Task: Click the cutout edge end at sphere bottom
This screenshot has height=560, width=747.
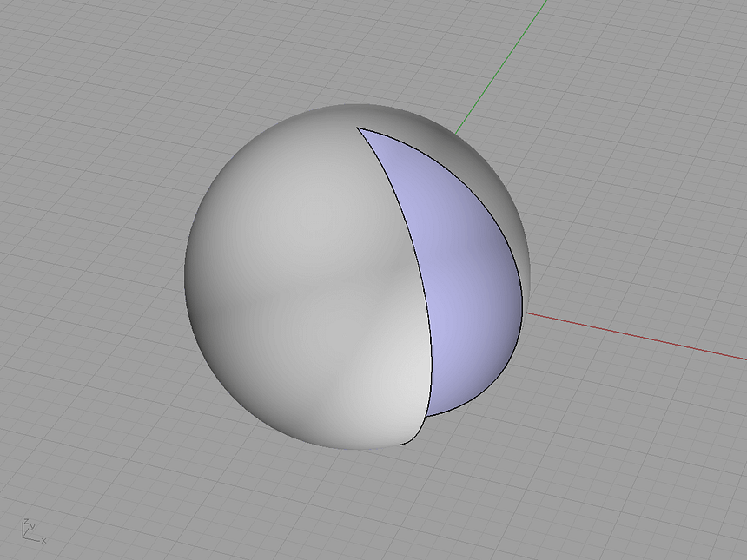Action: (402, 444)
